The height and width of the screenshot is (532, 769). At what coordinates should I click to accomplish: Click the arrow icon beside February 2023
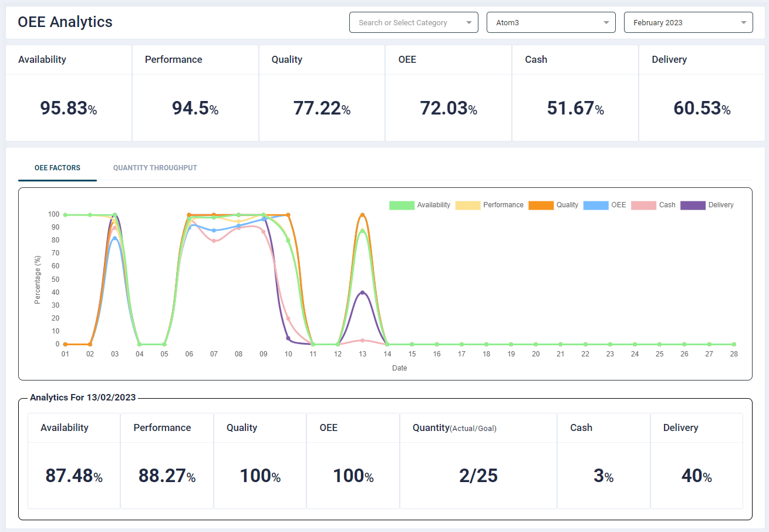pyautogui.click(x=743, y=23)
